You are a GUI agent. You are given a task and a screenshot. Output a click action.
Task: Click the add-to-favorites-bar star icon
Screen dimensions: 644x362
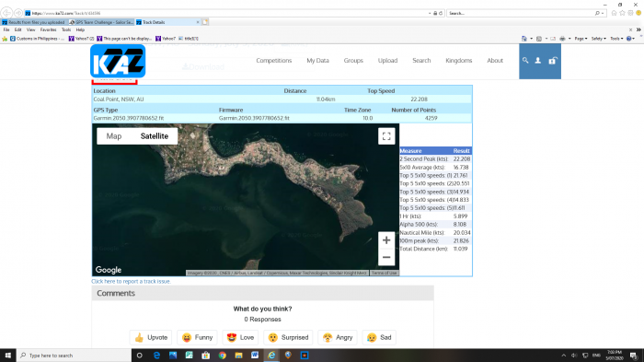point(5,39)
